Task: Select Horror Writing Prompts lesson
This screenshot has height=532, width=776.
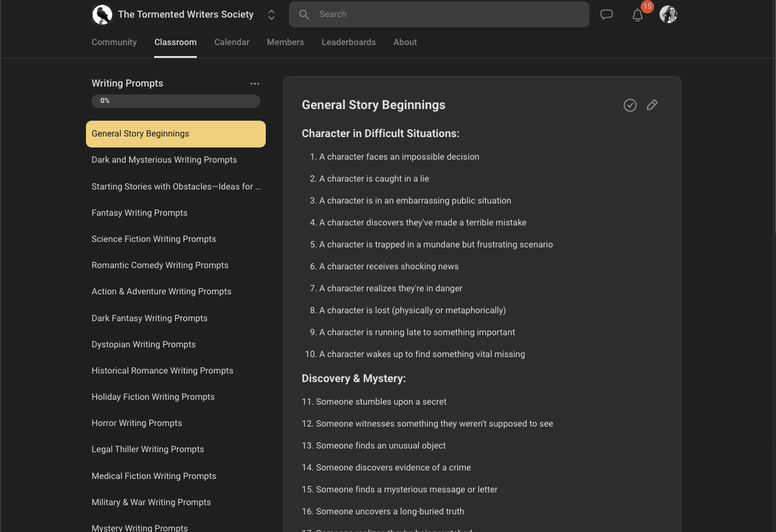Action: 137,423
